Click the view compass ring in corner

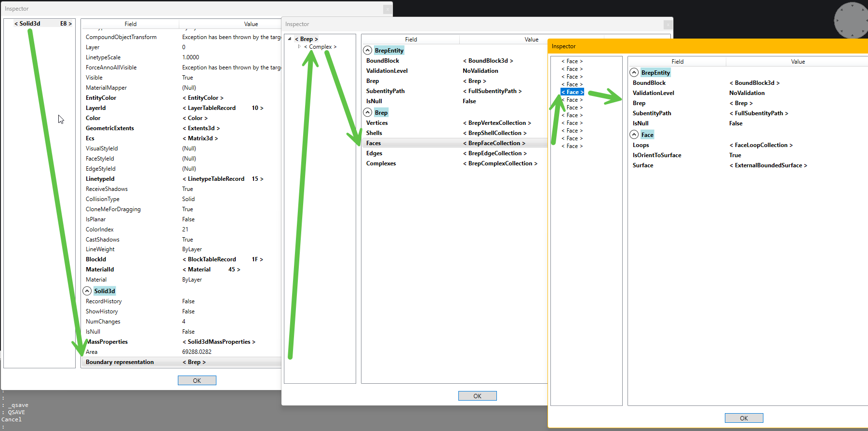tap(851, 20)
